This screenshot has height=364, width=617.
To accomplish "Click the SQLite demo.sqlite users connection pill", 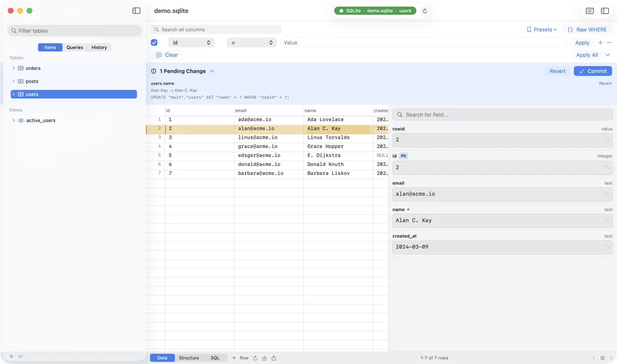I will pos(375,11).
